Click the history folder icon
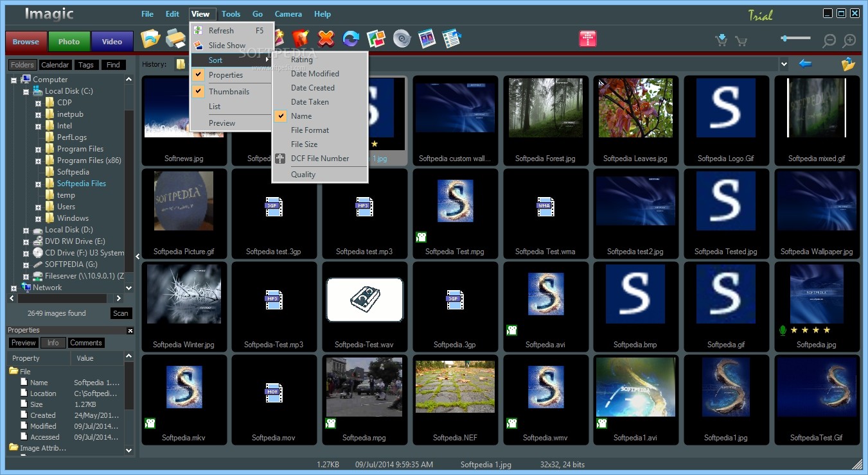This screenshot has height=475, width=868. [x=181, y=64]
